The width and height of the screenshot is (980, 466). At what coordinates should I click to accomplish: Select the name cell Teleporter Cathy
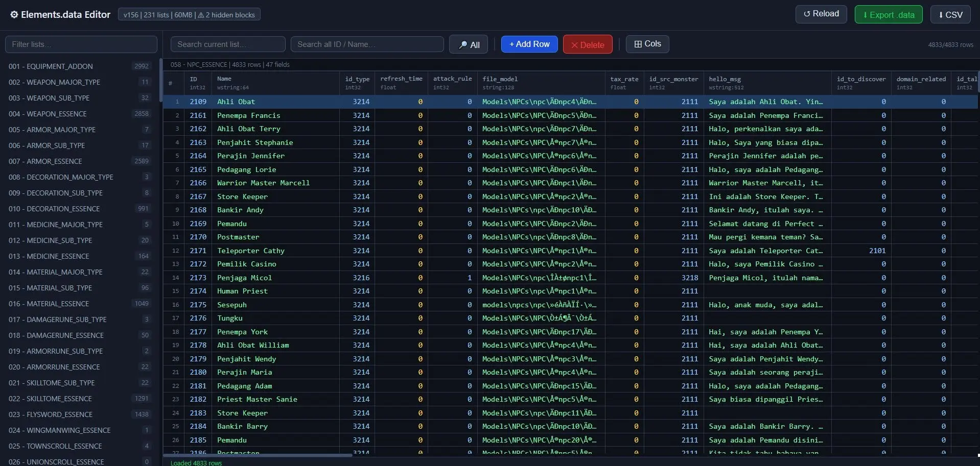click(x=276, y=251)
